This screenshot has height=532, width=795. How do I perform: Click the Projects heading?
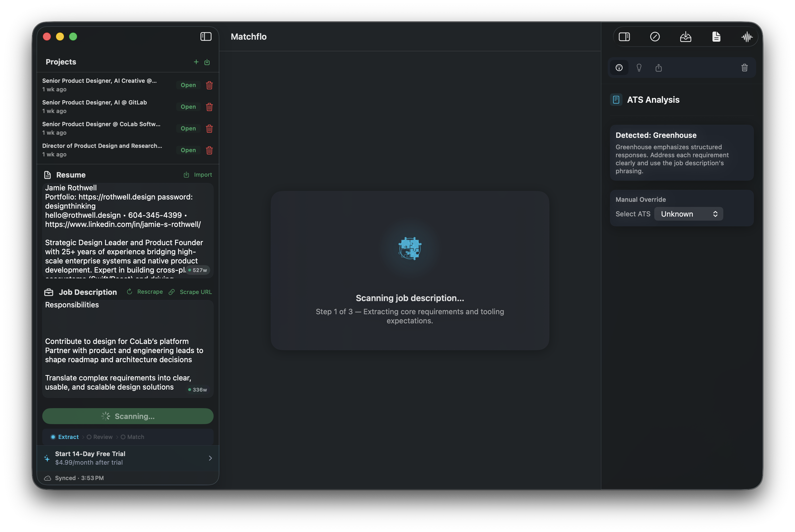61,62
